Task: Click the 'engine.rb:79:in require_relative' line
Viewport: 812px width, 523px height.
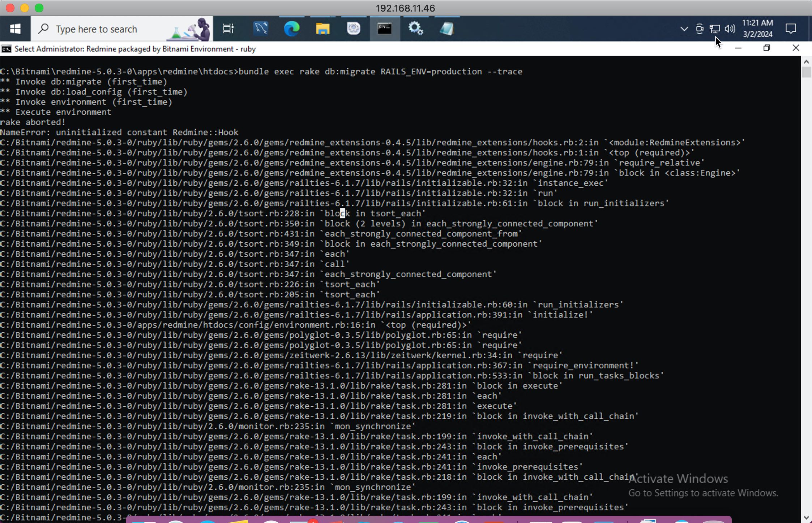Action: (x=352, y=163)
